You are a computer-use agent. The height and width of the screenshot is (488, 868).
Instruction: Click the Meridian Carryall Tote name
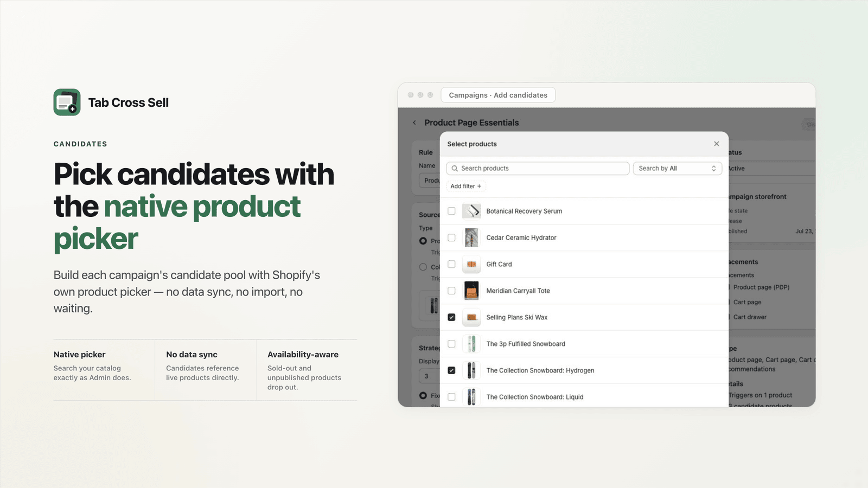coord(518,291)
